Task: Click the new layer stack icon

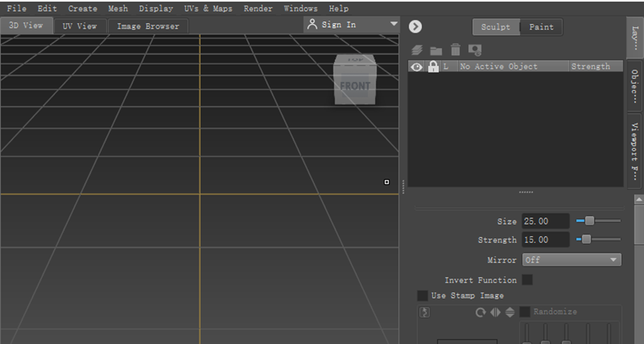Action: pyautogui.click(x=416, y=50)
